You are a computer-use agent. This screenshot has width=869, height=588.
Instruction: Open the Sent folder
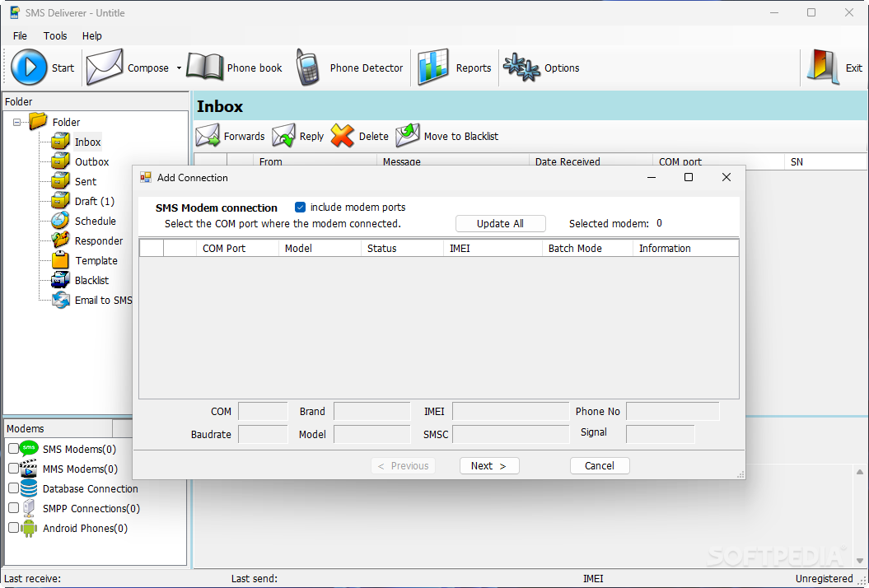pyautogui.click(x=86, y=182)
